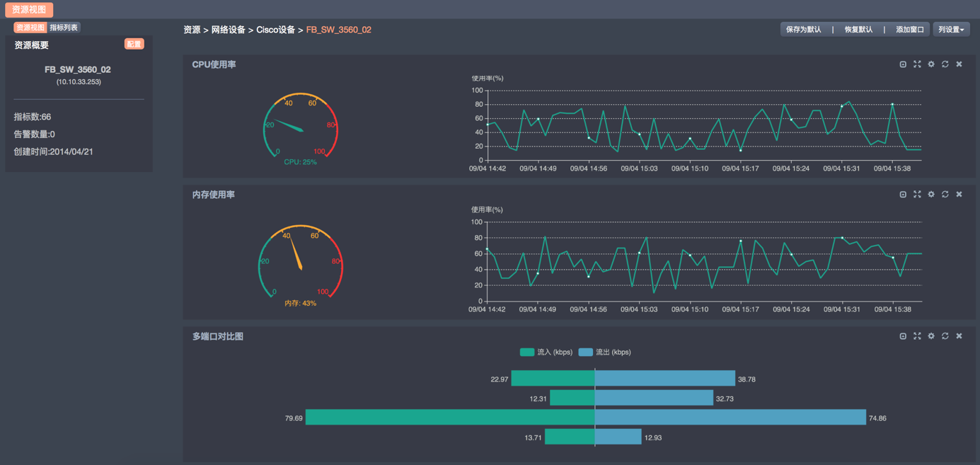Viewport: 980px width, 465px height.
Task: Add a window with 添加窗口
Action: click(x=910, y=30)
